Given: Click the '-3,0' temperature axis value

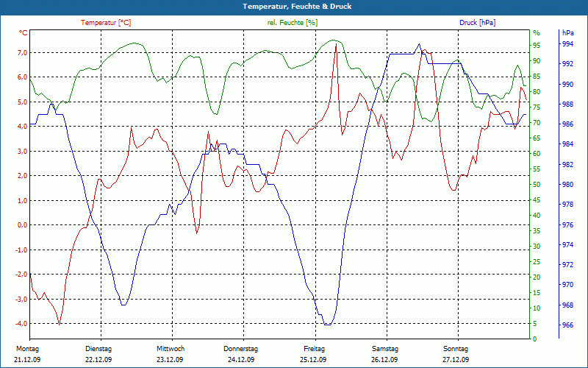Looking at the screenshot, I should (x=22, y=299).
